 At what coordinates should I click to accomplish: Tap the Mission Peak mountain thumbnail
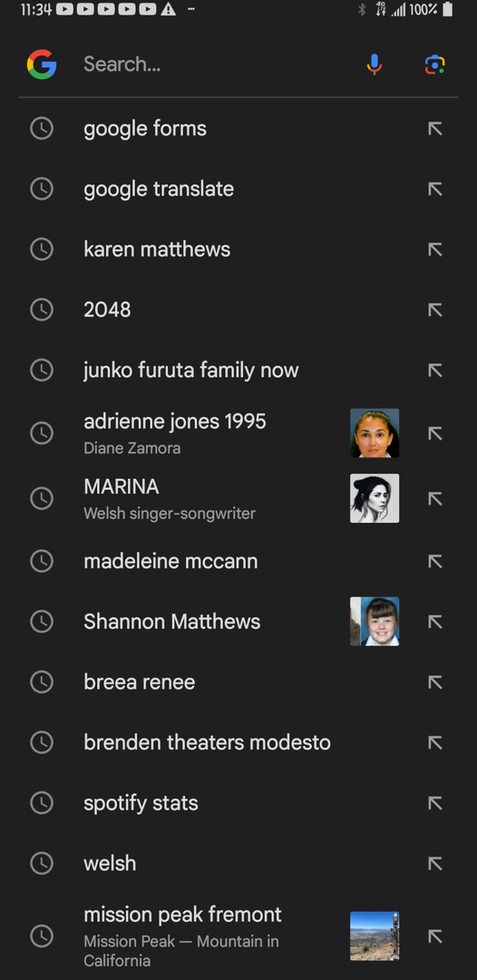tap(375, 936)
